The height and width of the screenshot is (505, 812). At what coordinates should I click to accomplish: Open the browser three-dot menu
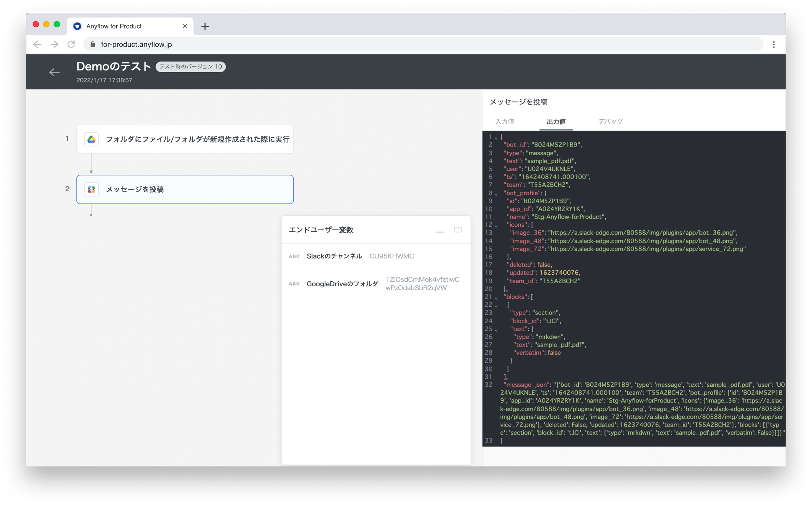[774, 44]
